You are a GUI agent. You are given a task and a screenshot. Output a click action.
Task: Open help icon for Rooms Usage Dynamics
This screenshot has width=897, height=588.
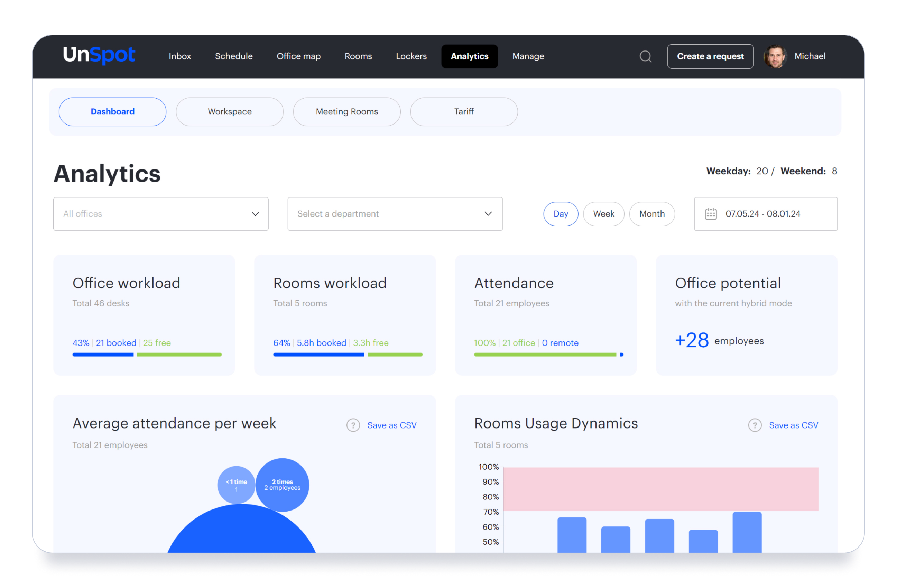point(755,425)
